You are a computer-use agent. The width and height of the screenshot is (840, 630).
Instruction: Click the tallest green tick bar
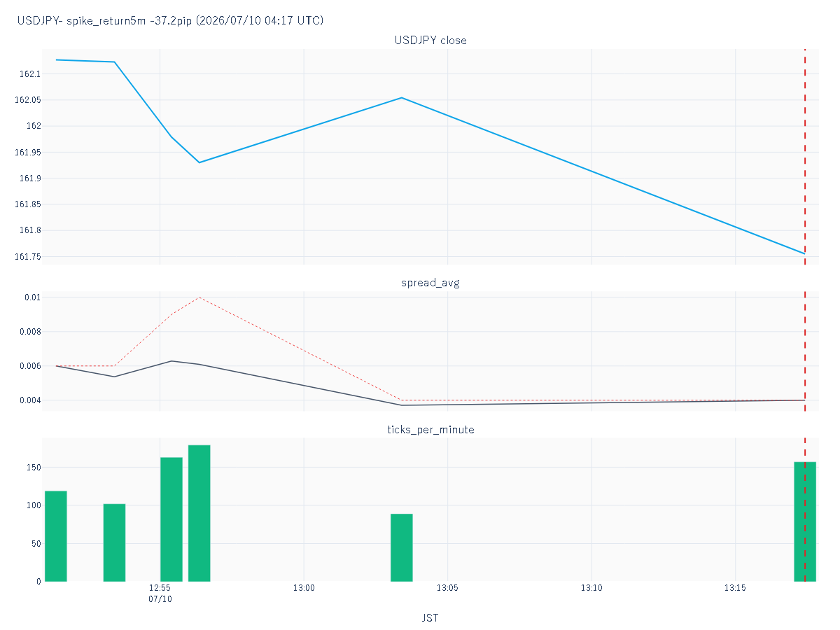[199, 513]
